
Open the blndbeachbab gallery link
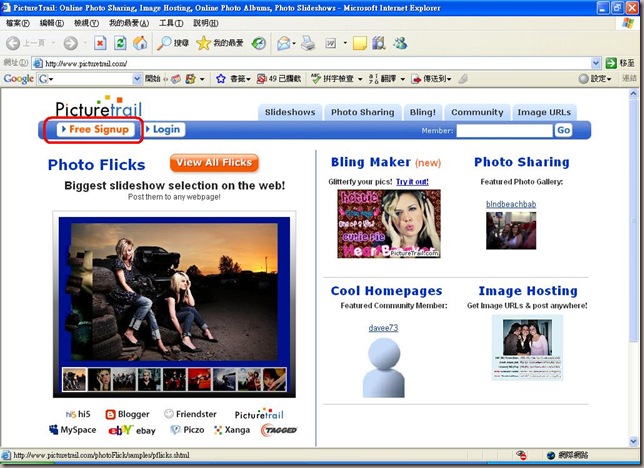click(x=511, y=204)
